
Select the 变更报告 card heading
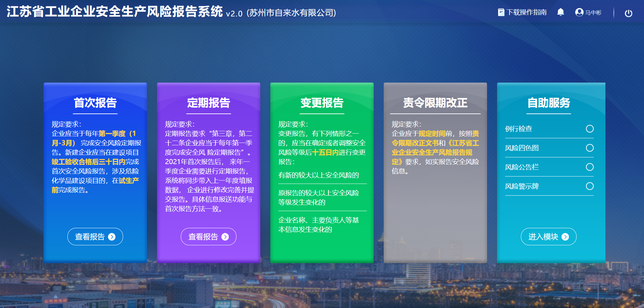322,103
